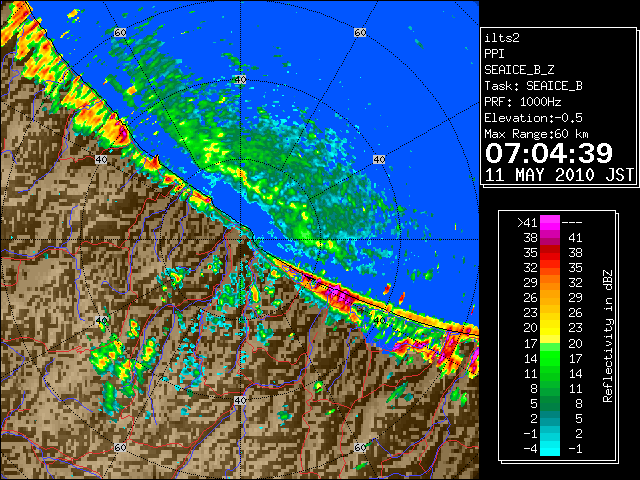
Task: Click the '-4' legend label
Action: pos(530,449)
